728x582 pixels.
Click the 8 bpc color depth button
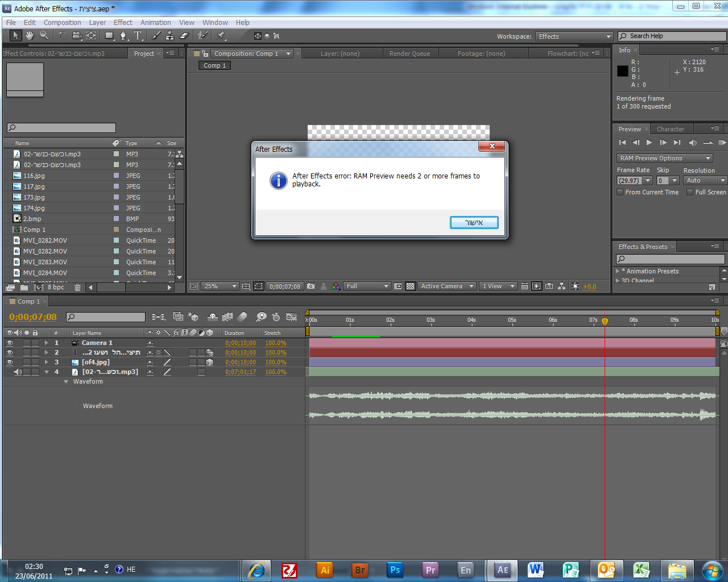56,288
